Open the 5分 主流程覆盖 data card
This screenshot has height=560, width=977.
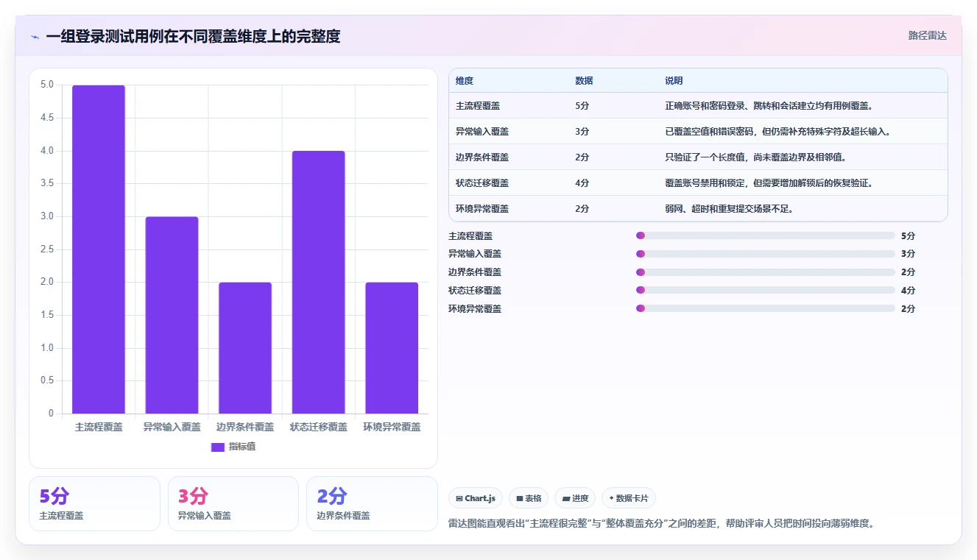(x=94, y=503)
